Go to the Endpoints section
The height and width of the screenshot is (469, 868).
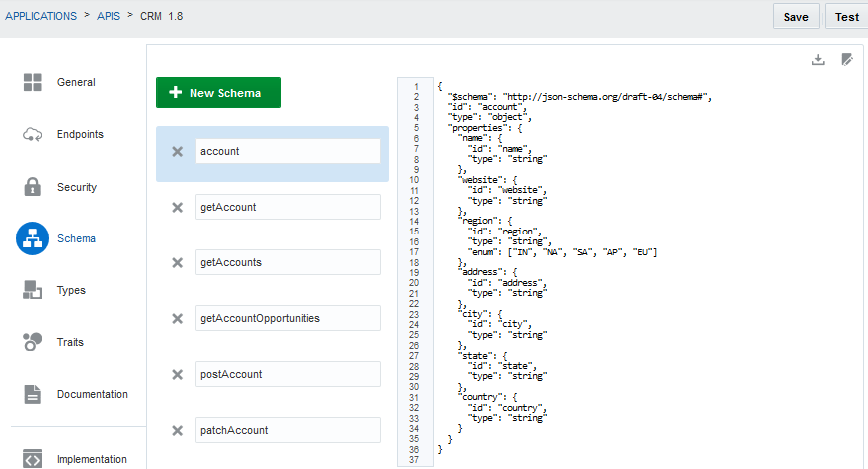(79, 134)
